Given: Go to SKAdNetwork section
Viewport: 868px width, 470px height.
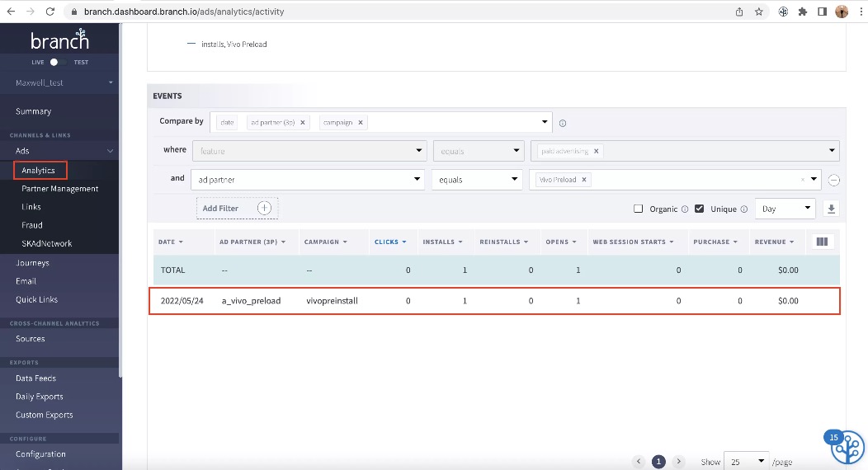Looking at the screenshot, I should [46, 243].
